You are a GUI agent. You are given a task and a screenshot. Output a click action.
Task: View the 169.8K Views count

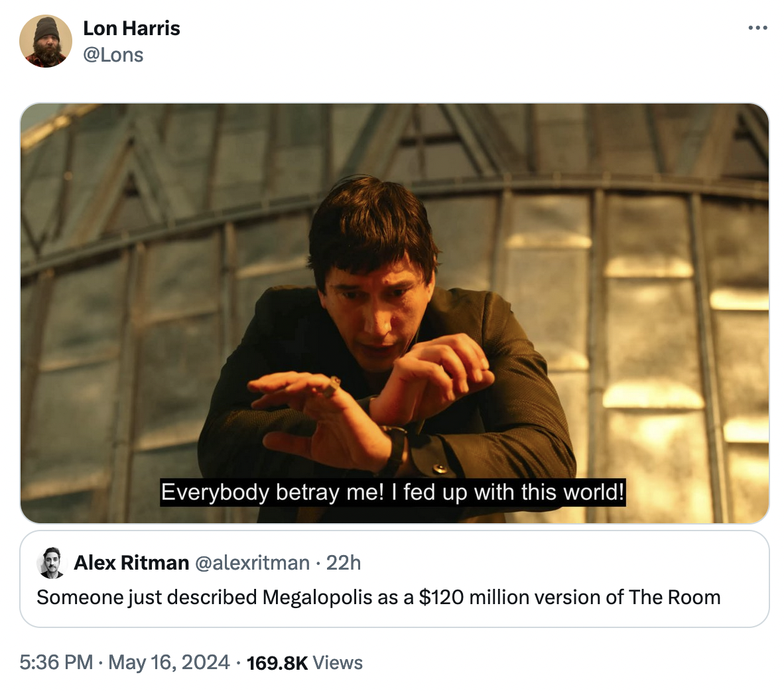click(277, 662)
